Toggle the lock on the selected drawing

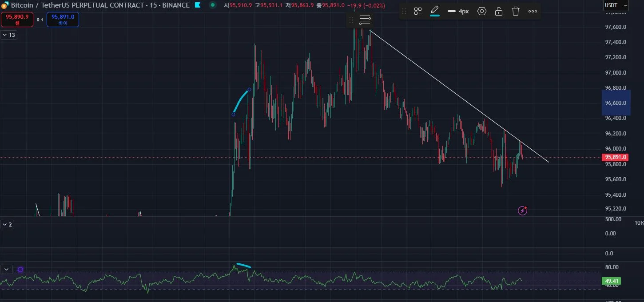coord(499,12)
